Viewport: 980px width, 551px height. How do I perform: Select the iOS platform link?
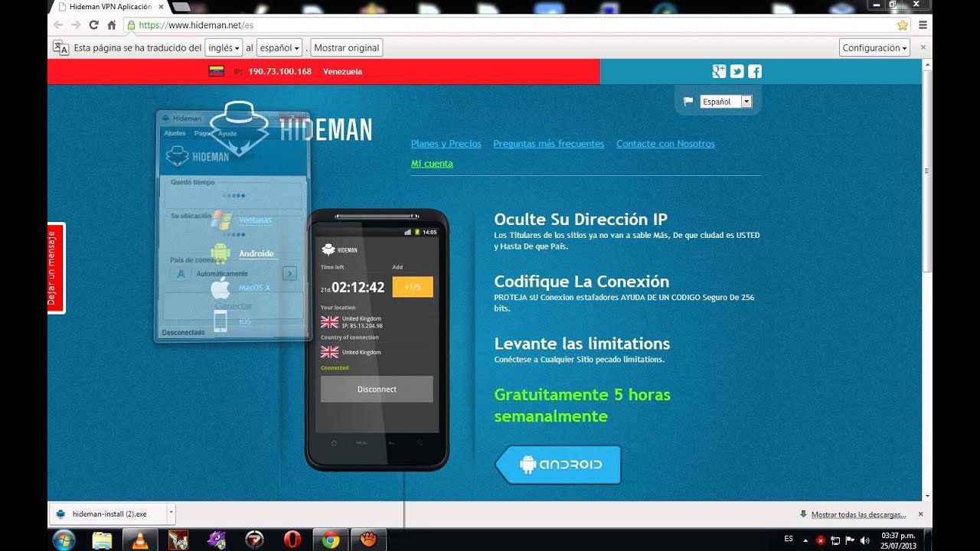tap(245, 321)
